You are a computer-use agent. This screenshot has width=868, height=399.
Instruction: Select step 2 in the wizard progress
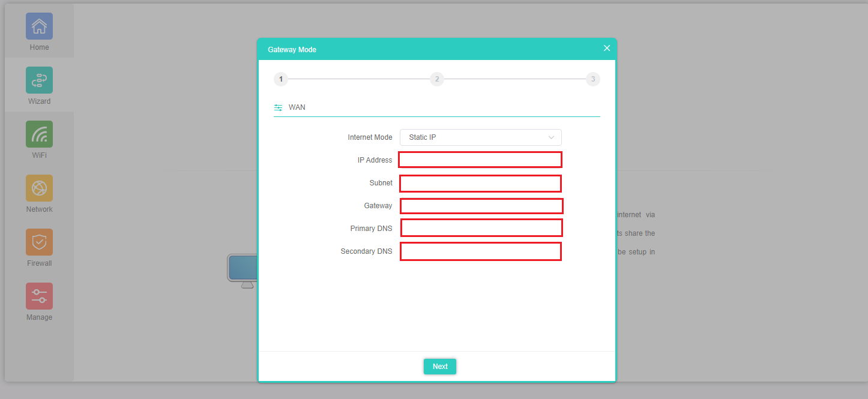tap(436, 79)
